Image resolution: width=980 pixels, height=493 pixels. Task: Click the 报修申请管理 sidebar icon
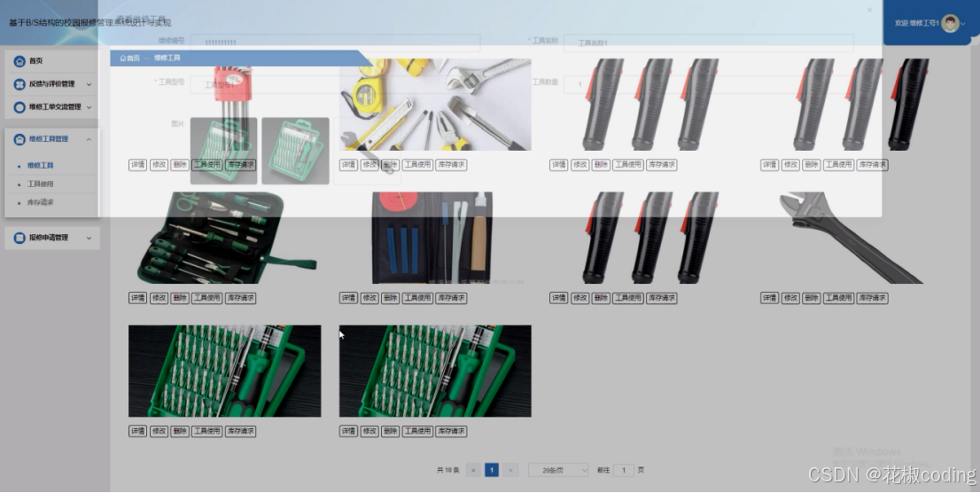click(x=19, y=238)
